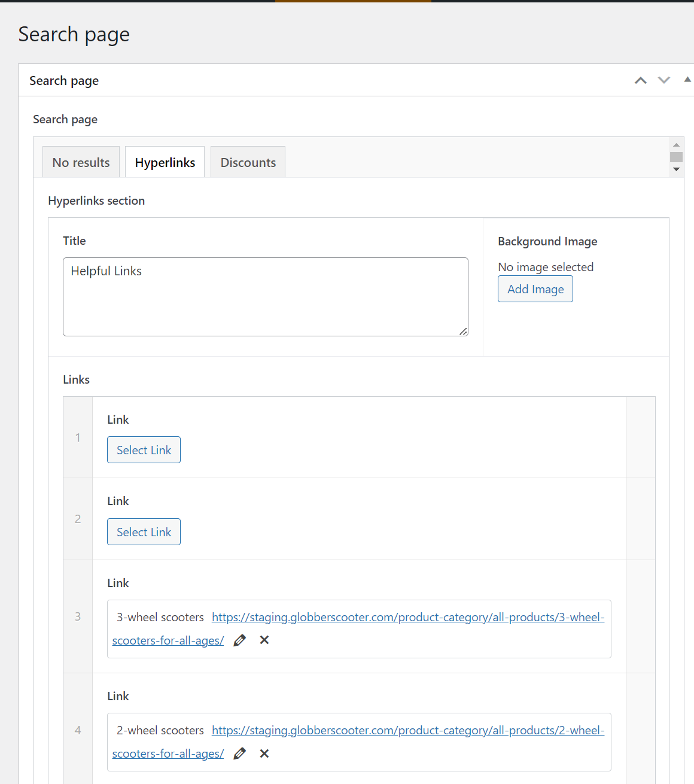Switch to the No results tab
Screen dimensions: 694x784
click(81, 162)
